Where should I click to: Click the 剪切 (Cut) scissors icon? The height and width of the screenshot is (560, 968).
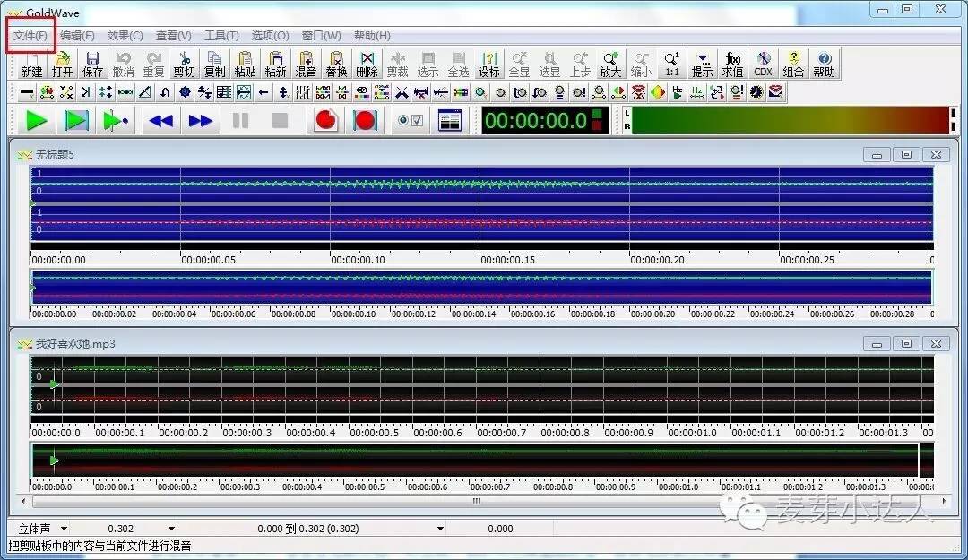184,65
